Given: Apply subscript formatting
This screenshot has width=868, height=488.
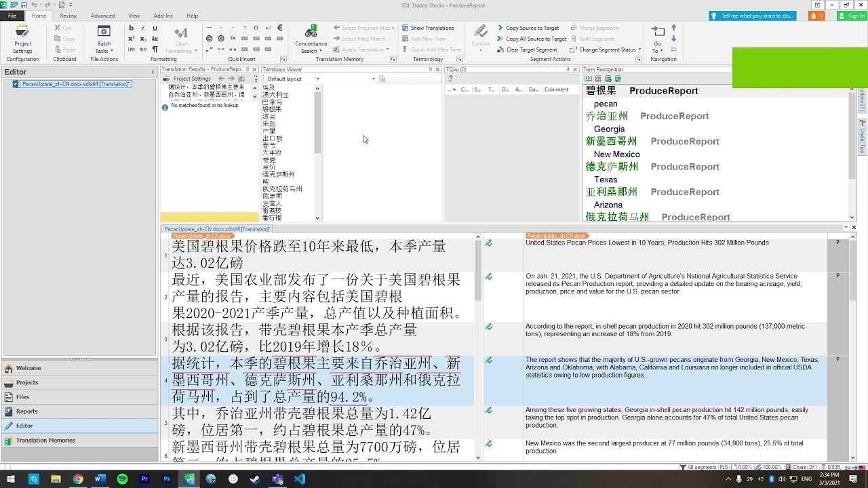Looking at the screenshot, I should click(143, 39).
